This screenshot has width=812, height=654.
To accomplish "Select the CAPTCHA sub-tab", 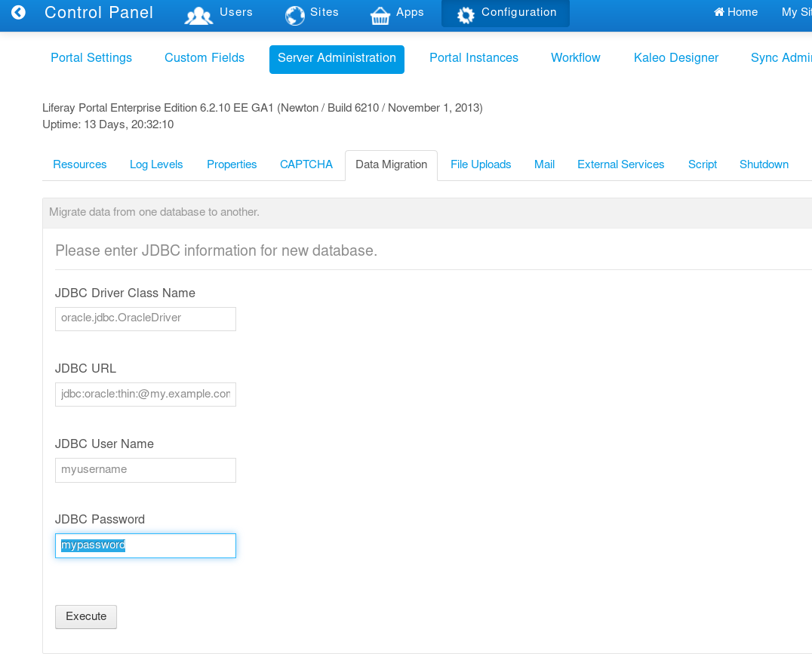I will pyautogui.click(x=306, y=164).
